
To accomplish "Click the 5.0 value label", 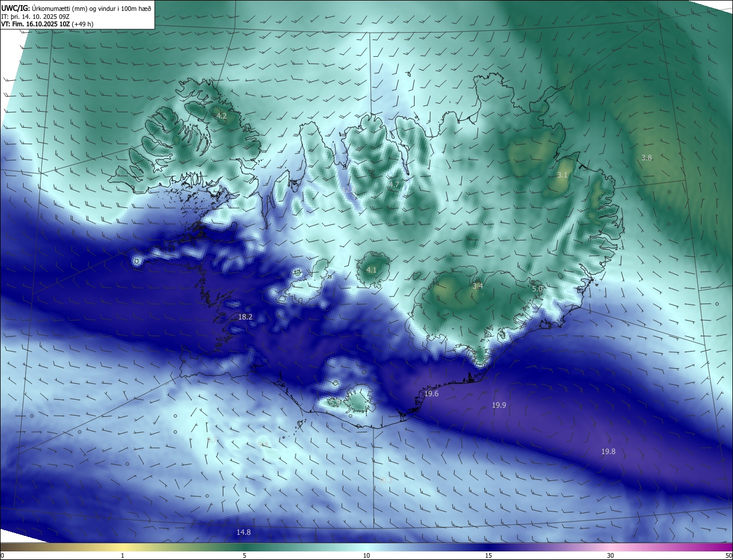I will (537, 289).
